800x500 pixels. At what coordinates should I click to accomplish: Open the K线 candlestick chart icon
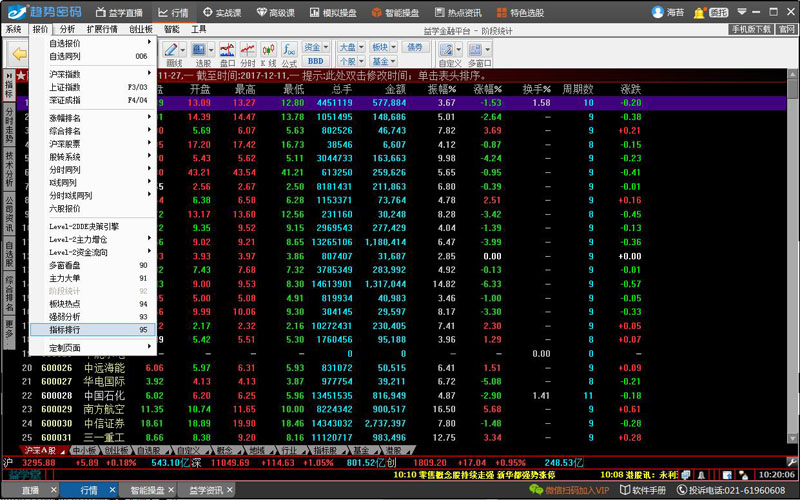click(x=269, y=52)
